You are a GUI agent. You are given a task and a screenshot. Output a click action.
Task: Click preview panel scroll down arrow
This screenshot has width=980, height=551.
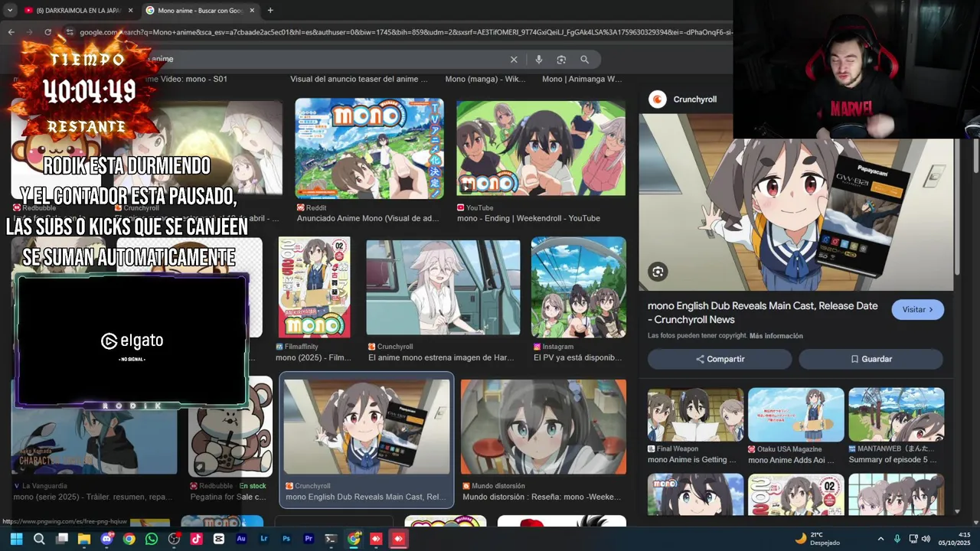tap(957, 511)
